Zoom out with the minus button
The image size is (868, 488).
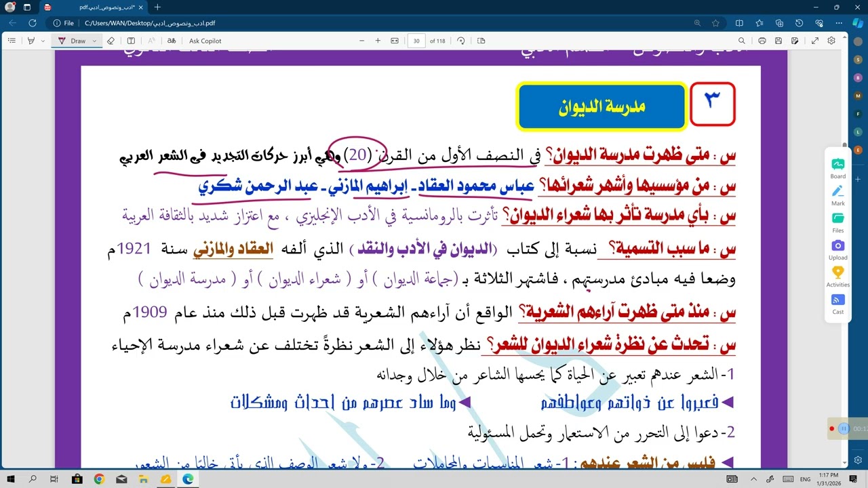361,41
